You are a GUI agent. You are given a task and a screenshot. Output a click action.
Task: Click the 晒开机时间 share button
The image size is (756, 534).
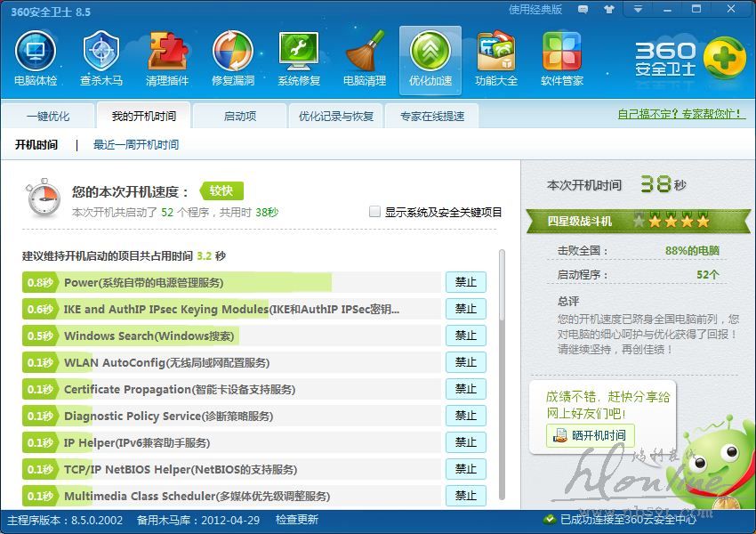pyautogui.click(x=590, y=435)
